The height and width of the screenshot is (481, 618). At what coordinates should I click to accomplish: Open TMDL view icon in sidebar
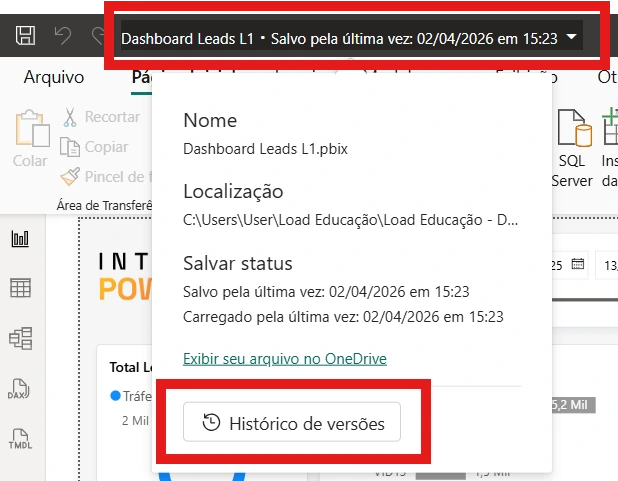click(x=20, y=439)
